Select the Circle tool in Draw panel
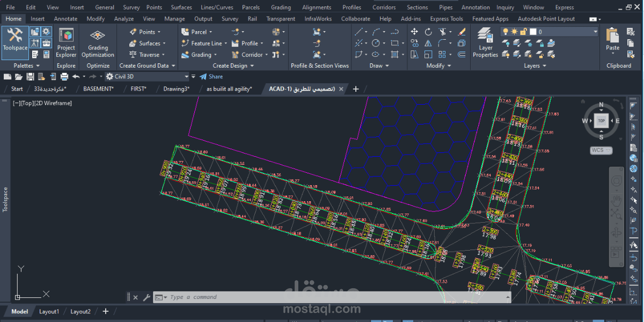The image size is (644, 322). tap(376, 43)
